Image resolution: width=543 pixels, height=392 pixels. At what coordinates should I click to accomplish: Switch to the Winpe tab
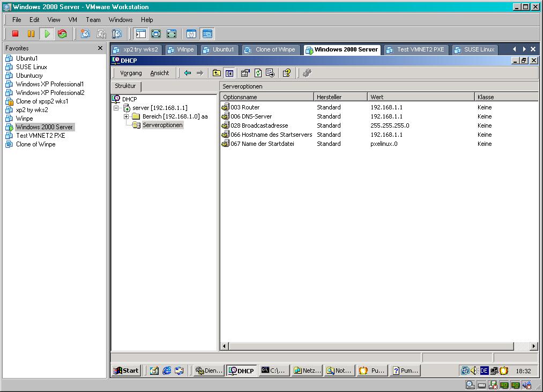[181, 49]
